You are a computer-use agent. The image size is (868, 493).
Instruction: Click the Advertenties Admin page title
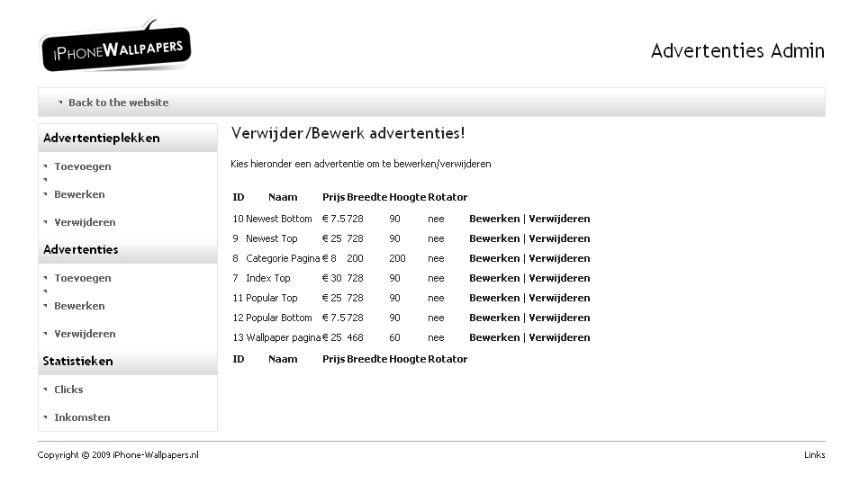coord(737,51)
